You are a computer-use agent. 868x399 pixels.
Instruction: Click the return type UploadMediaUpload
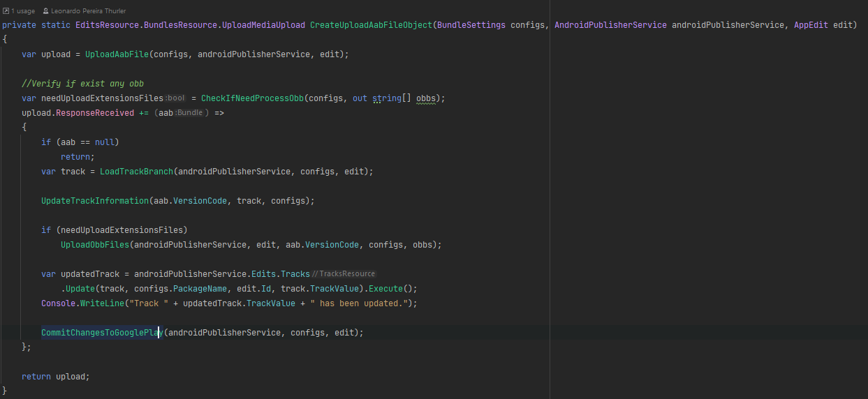[263, 25]
